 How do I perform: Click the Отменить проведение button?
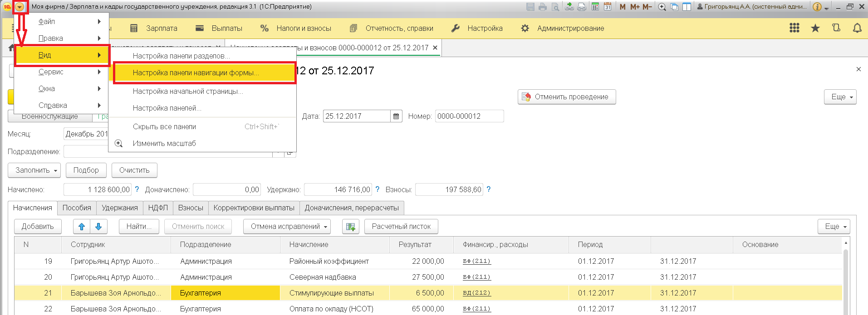coord(567,97)
